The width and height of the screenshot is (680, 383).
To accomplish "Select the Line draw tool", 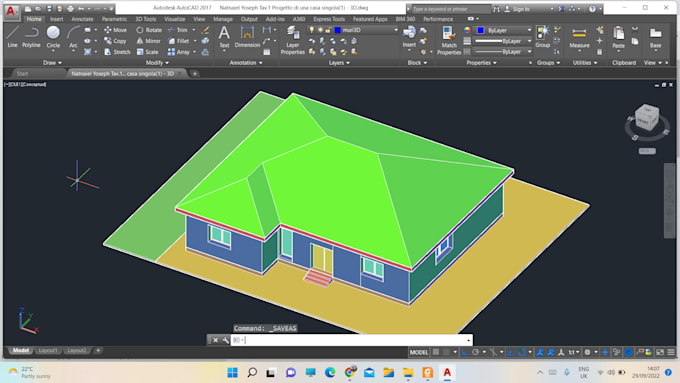I will coord(12,36).
